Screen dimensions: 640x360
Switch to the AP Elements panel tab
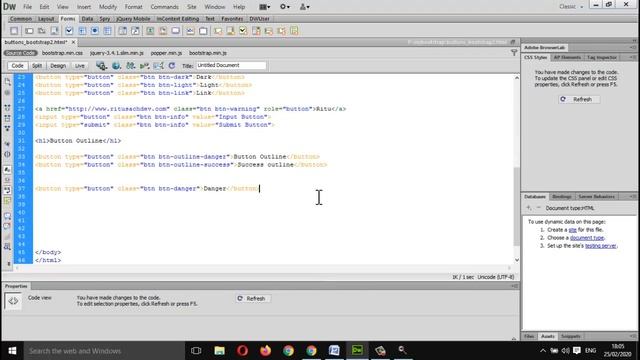click(x=567, y=58)
